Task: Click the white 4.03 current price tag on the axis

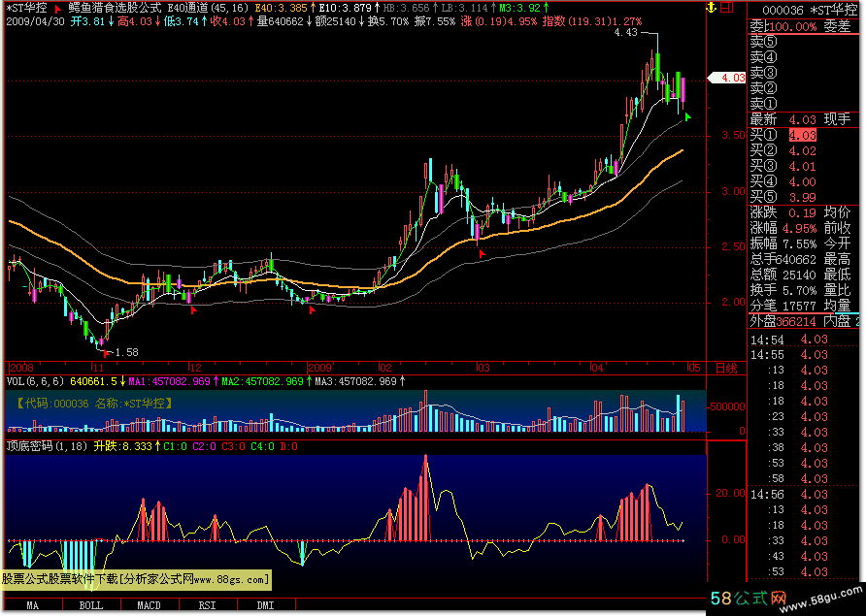Action: [727, 78]
